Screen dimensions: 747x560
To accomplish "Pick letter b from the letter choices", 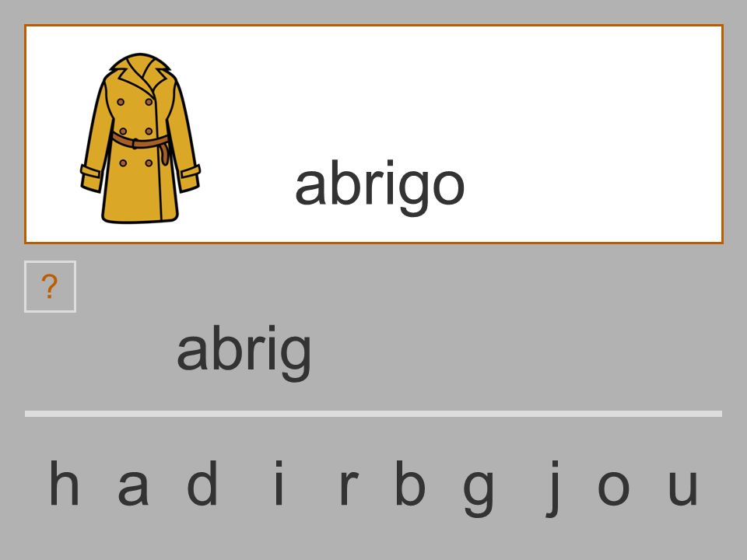I will pos(410,483).
